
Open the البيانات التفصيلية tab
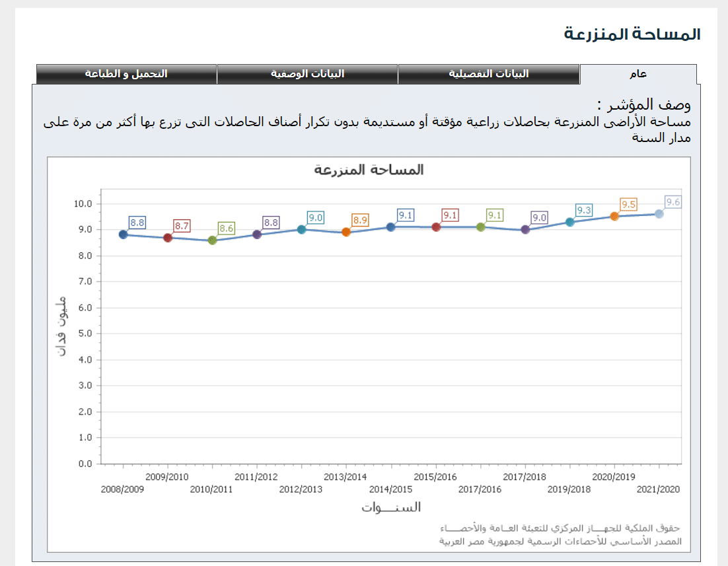pos(488,74)
